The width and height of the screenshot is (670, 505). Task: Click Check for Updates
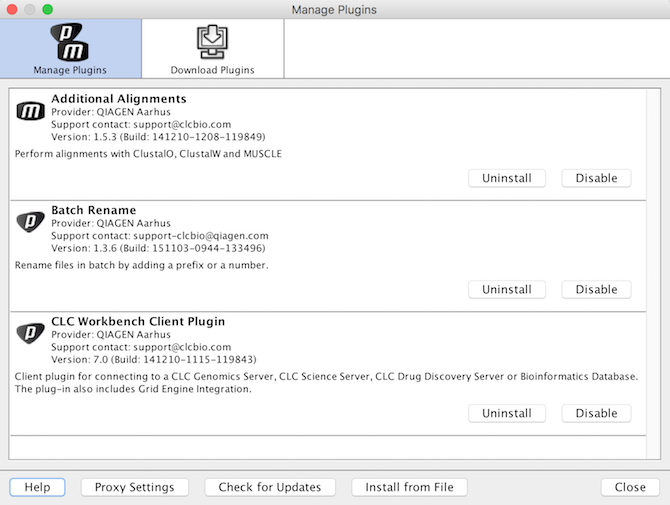coord(270,487)
